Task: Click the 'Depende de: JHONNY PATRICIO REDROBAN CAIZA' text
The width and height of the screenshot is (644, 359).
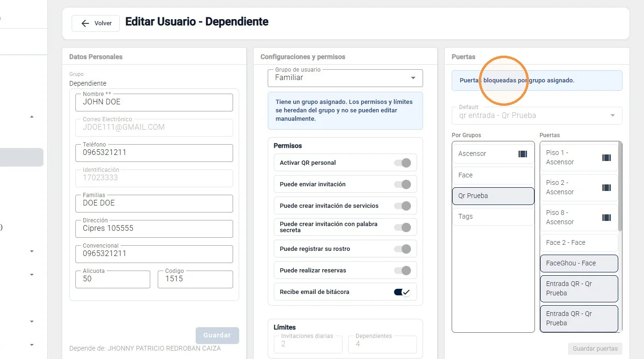Action: click(x=145, y=348)
